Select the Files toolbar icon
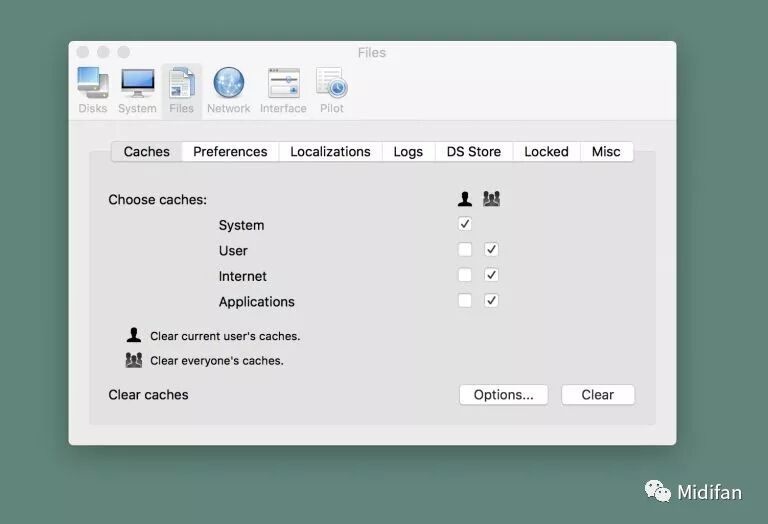 [181, 91]
